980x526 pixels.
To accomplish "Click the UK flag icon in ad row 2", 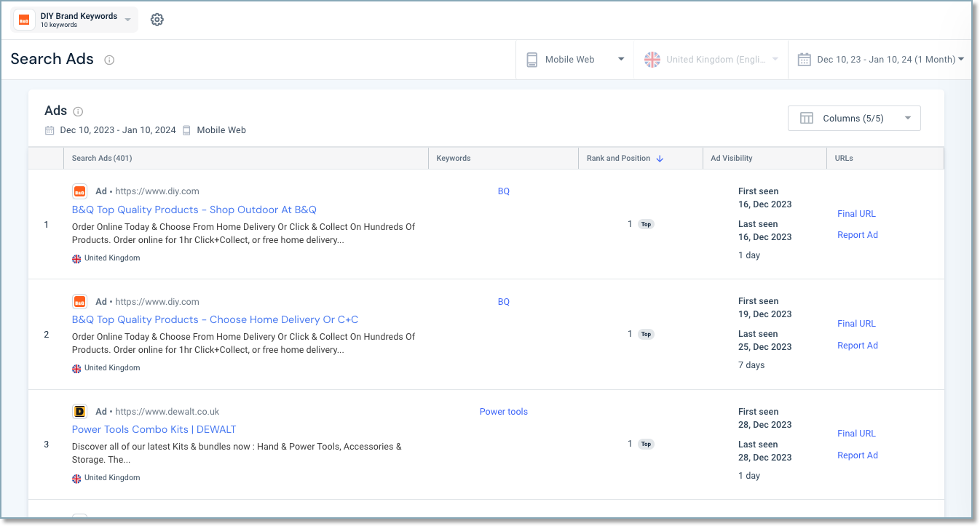I will pos(76,368).
